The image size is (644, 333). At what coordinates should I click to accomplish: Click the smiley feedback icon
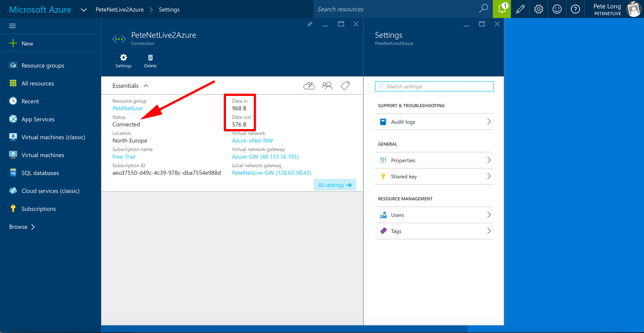[x=557, y=9]
